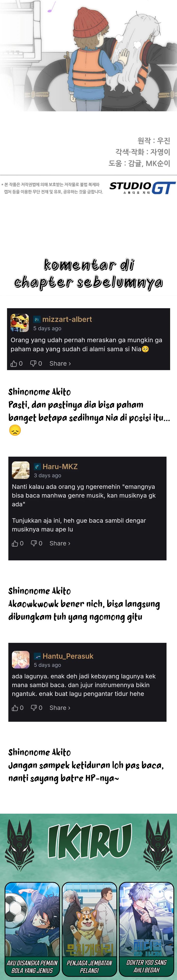Open mizzart-albert username link
177x980 pixels.
pyautogui.click(x=67, y=319)
